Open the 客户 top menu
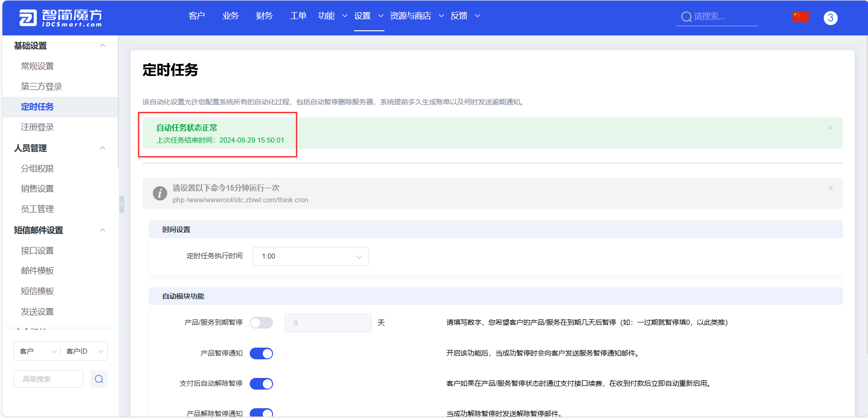The height and width of the screenshot is (418, 868). coord(197,16)
